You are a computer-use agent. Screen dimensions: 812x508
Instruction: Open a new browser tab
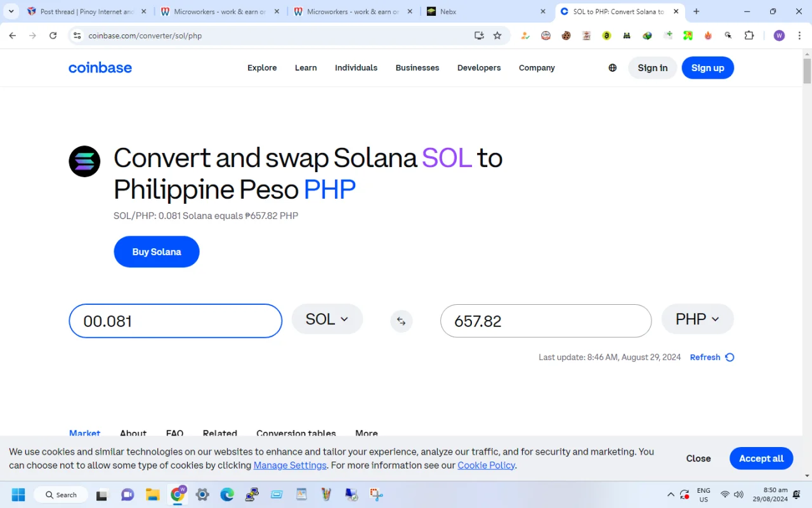697,11
